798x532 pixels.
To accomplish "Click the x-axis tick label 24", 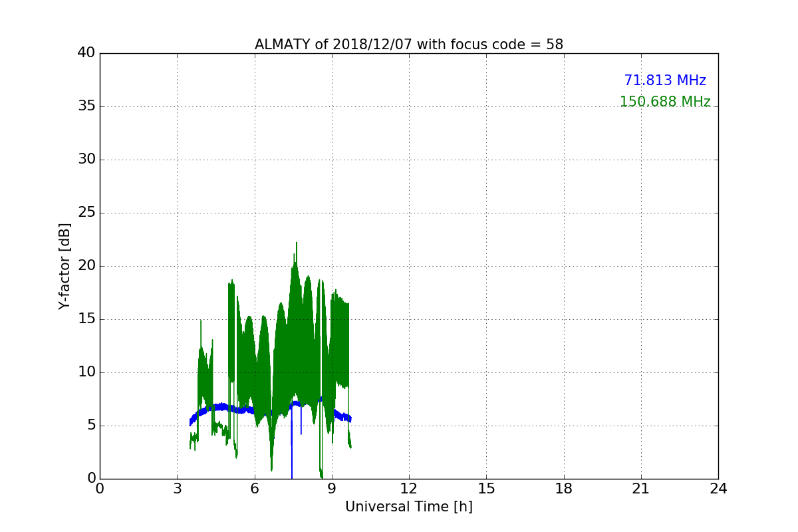I will (x=718, y=489).
